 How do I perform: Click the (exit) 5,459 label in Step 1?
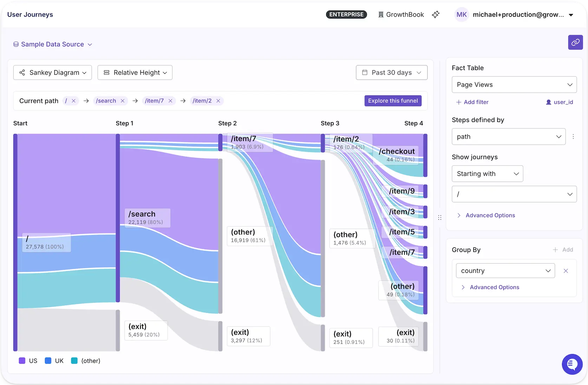pyautogui.click(x=146, y=330)
